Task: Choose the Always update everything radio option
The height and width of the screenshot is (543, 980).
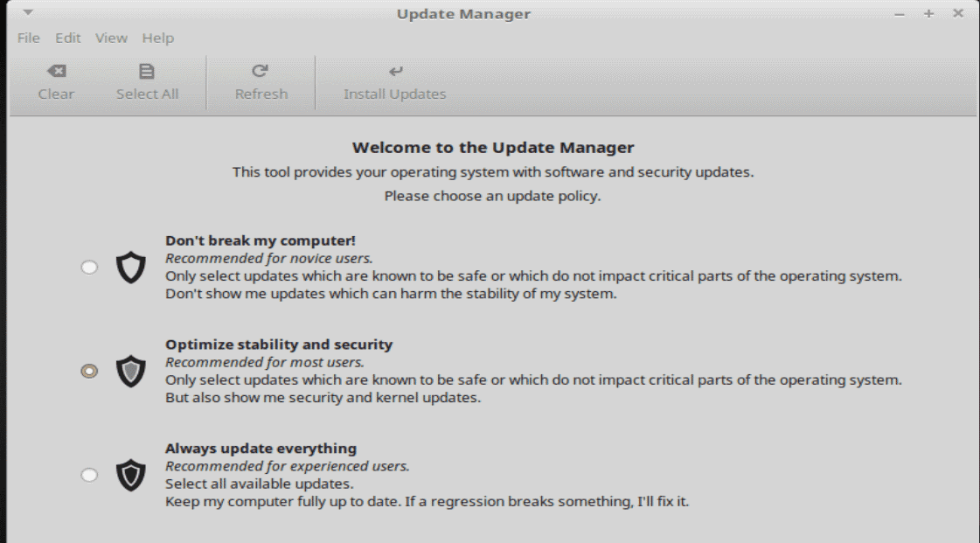Action: 89,475
